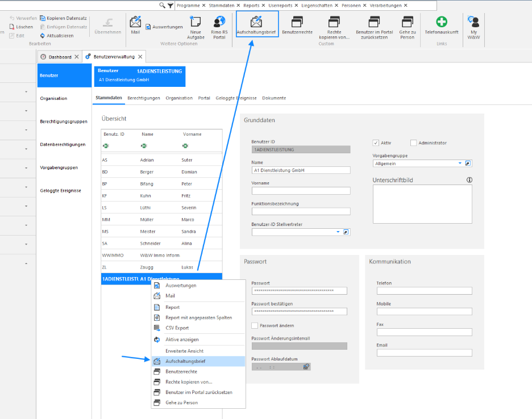
Task: Toggle the Aktiv checkbox
Action: point(376,143)
